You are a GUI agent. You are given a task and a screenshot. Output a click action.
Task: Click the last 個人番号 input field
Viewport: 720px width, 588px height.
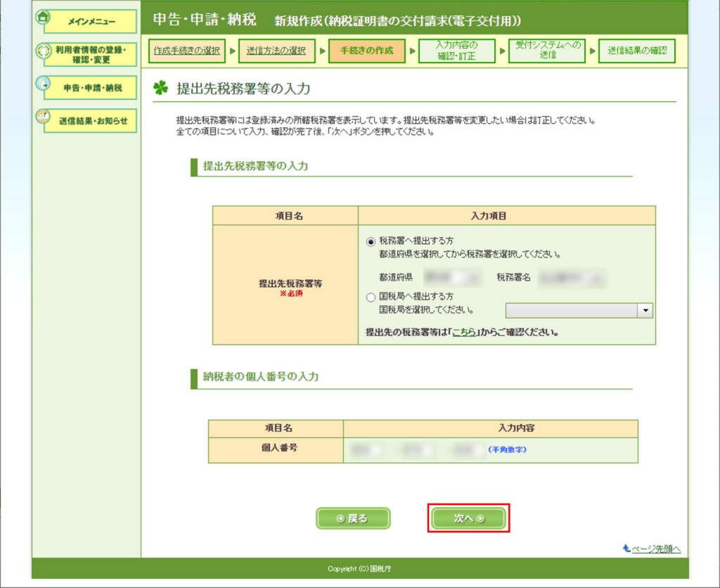466,449
